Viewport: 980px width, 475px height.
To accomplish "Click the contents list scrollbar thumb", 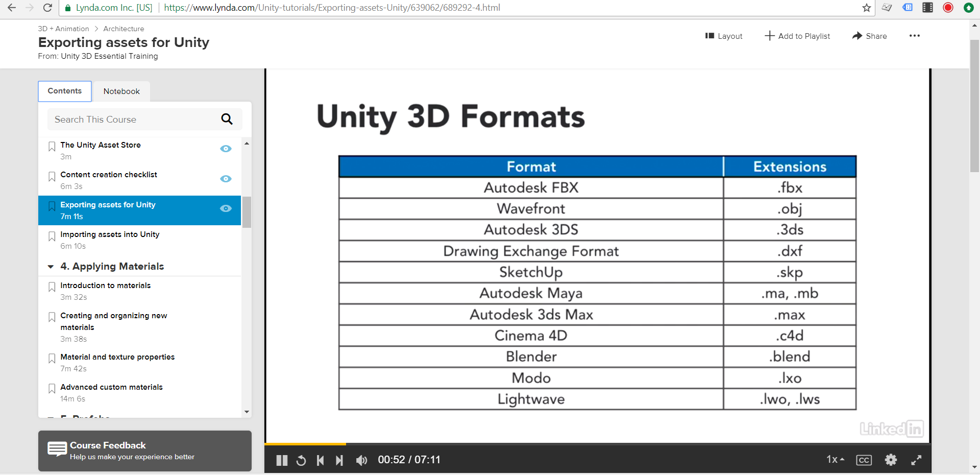I will [x=247, y=212].
